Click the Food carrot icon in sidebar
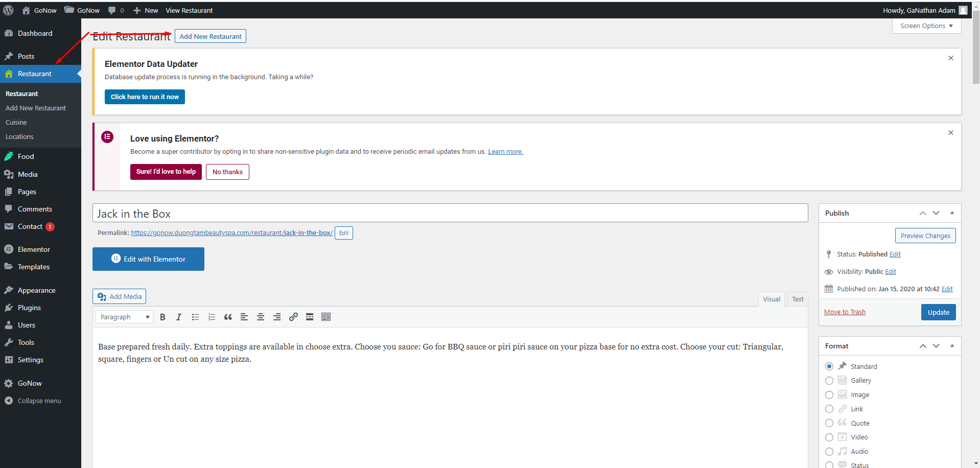980x468 pixels. 9,156
